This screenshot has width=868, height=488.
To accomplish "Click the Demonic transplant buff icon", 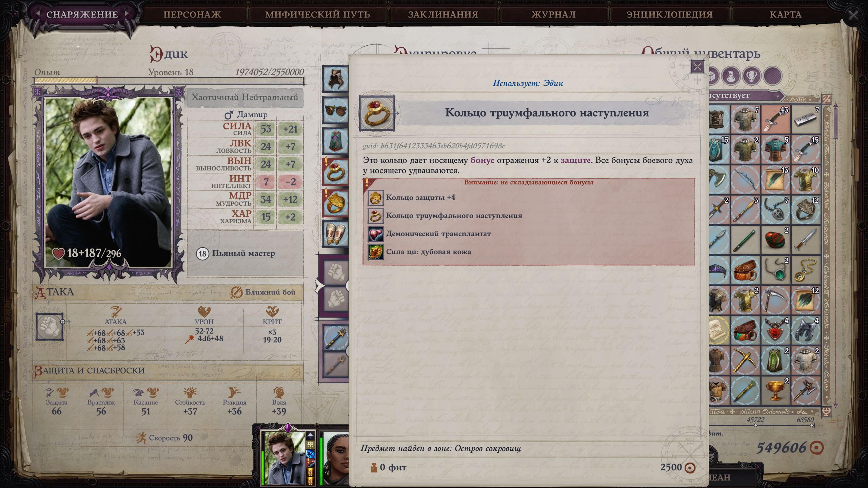I will pos(375,234).
